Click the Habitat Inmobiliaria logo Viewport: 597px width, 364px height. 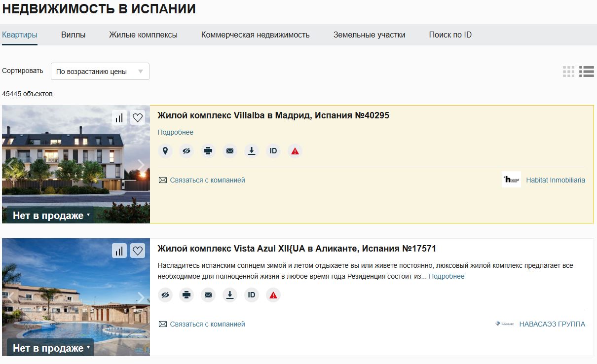pos(511,180)
